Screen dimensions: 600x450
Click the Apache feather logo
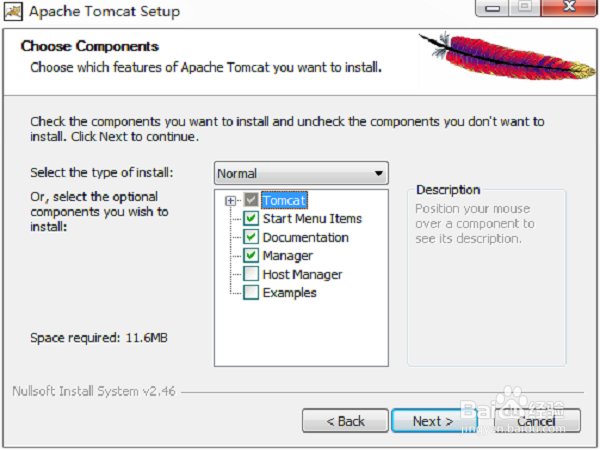(507, 56)
